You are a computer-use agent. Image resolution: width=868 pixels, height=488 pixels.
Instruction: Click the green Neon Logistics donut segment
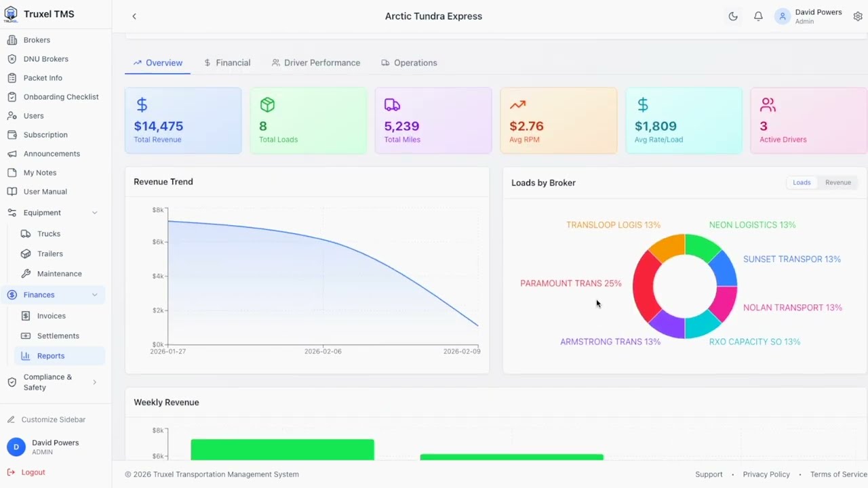tap(701, 247)
